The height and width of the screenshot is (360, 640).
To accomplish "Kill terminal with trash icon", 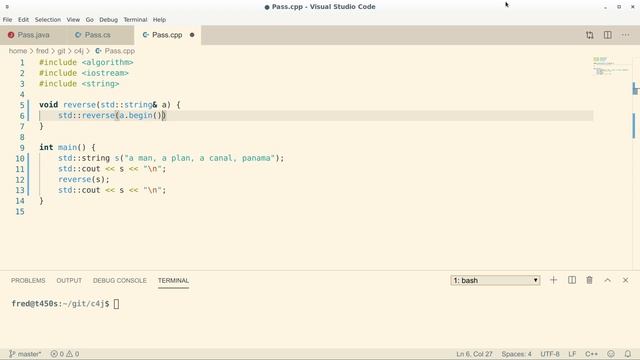I will (589, 280).
